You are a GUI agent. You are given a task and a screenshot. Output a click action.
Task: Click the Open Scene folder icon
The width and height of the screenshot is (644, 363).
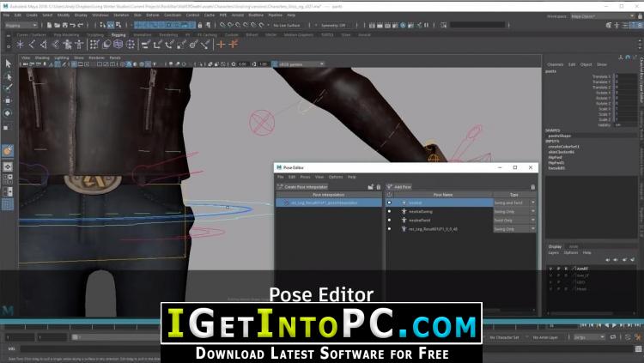57,26
